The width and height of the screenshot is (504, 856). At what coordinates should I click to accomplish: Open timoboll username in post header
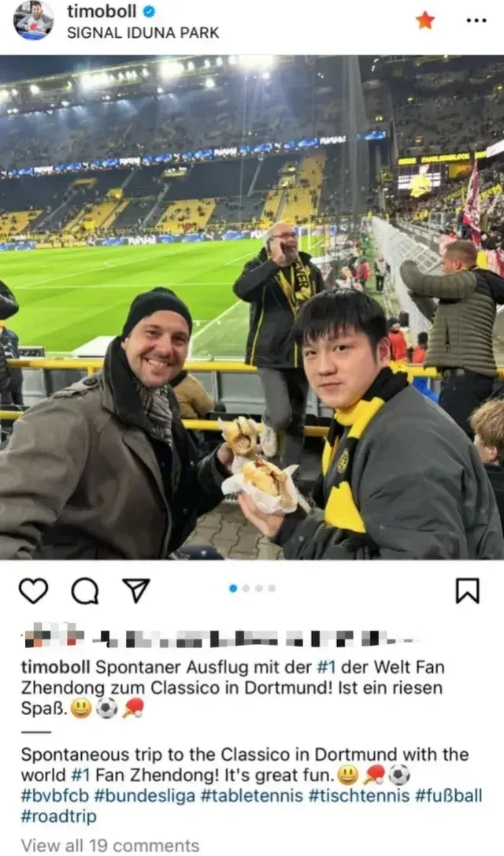pyautogui.click(x=102, y=11)
